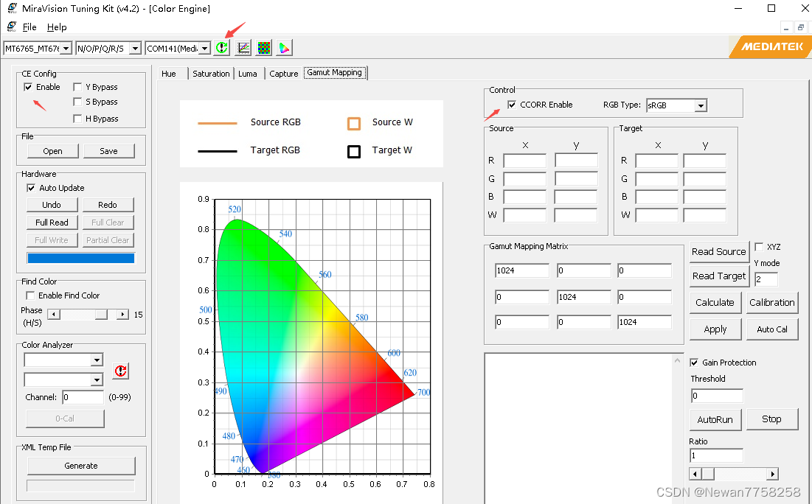Toggle the H Bypass checkbox
Viewport: 812px width, 504px height.
tap(77, 119)
